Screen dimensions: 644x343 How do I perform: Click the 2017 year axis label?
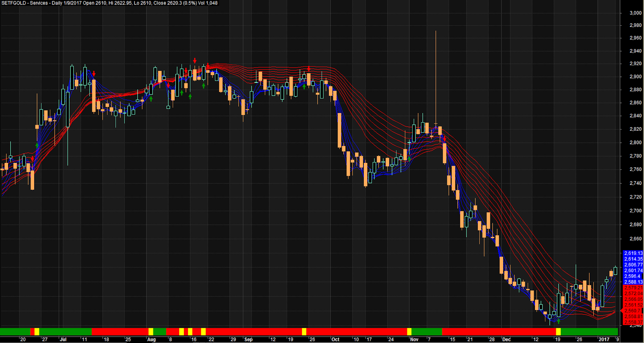pyautogui.click(x=604, y=339)
